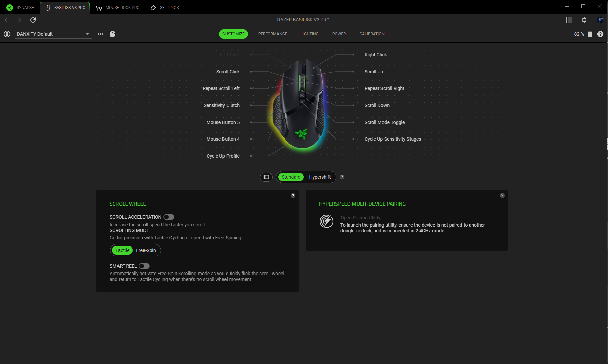
Task: Switch to the Mouse Dock Pro tab
Action: (x=118, y=7)
